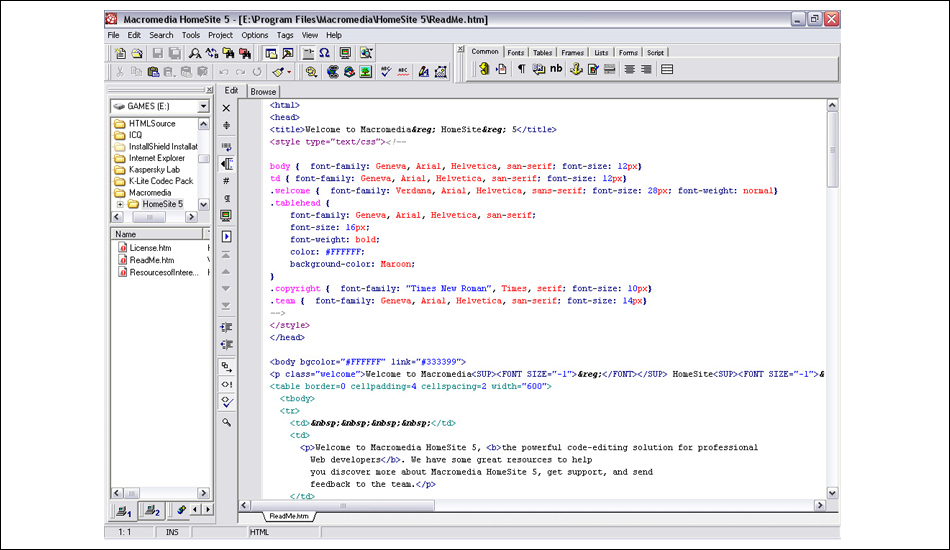950x550 pixels.
Task: Open the special characters Omega icon
Action: (x=325, y=53)
